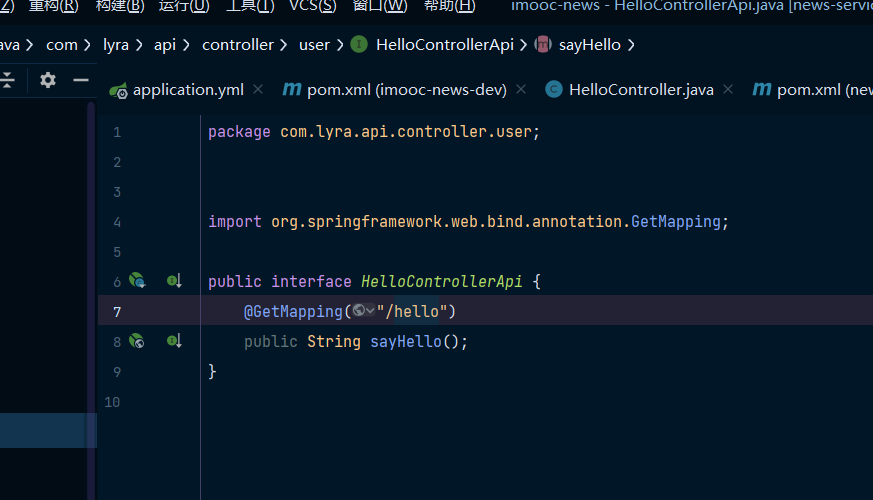
Task: Close the application.yml tab
Action: [258, 89]
